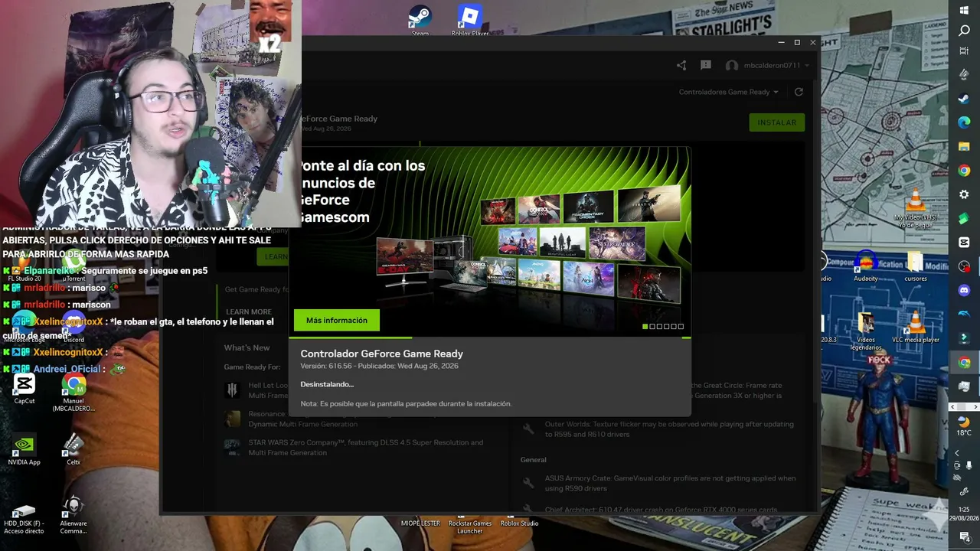The width and height of the screenshot is (980, 551).
Task: Open Discord from the taskbar
Action: coord(964,290)
